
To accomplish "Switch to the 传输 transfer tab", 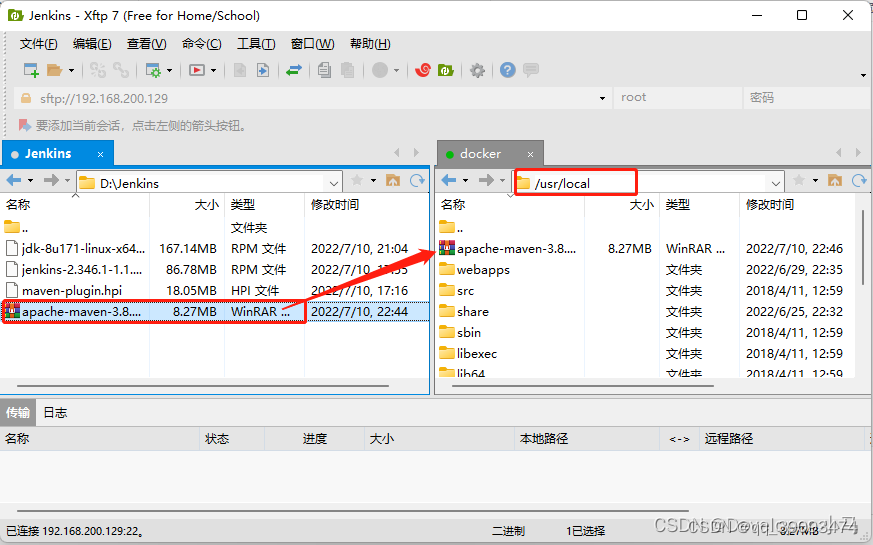I will [x=18, y=413].
